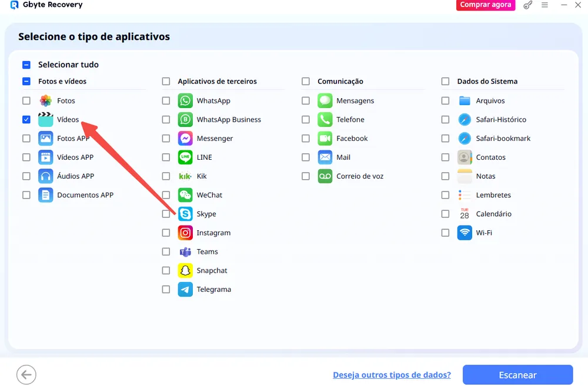588x390 pixels.
Task: Click the Snapchat ghost icon
Action: (185, 271)
